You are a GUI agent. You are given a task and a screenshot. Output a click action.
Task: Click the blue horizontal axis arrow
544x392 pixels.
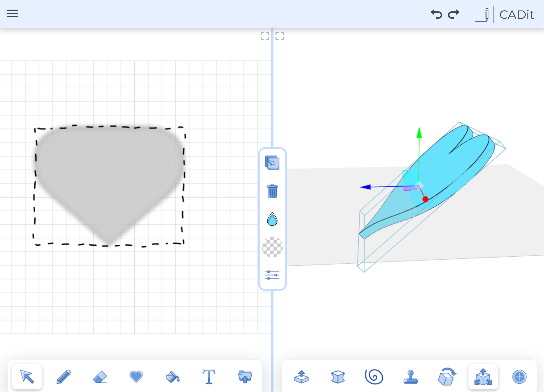click(x=365, y=187)
